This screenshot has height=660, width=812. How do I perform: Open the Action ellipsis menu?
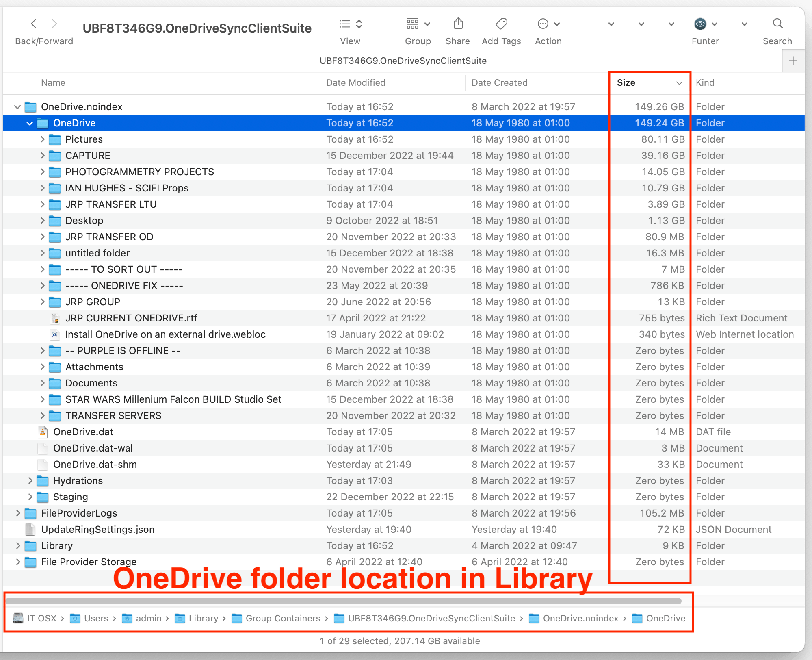click(543, 24)
